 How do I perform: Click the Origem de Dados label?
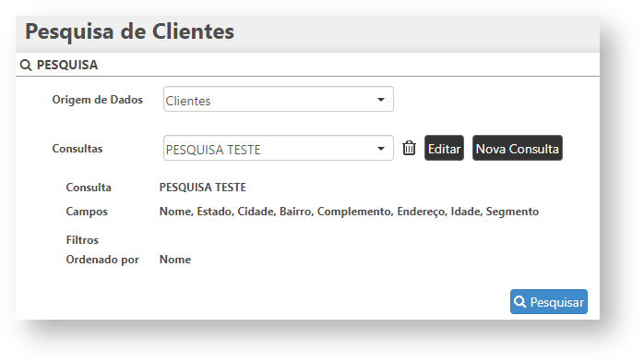(x=98, y=100)
